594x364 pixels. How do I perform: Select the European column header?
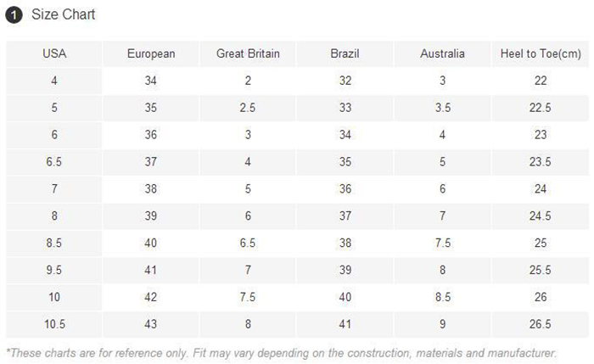(151, 53)
